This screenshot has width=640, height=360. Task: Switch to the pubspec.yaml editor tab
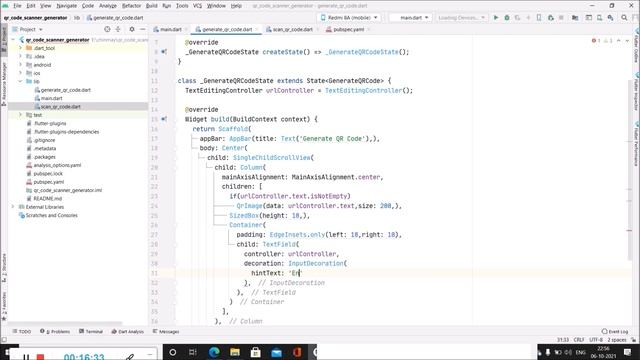click(348, 29)
